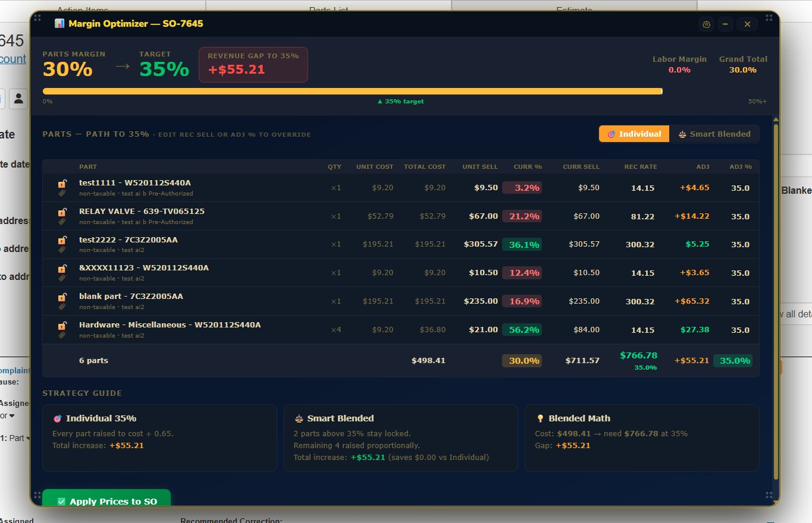Click the 36.1% current margin badge
The image size is (812, 523).
point(522,244)
